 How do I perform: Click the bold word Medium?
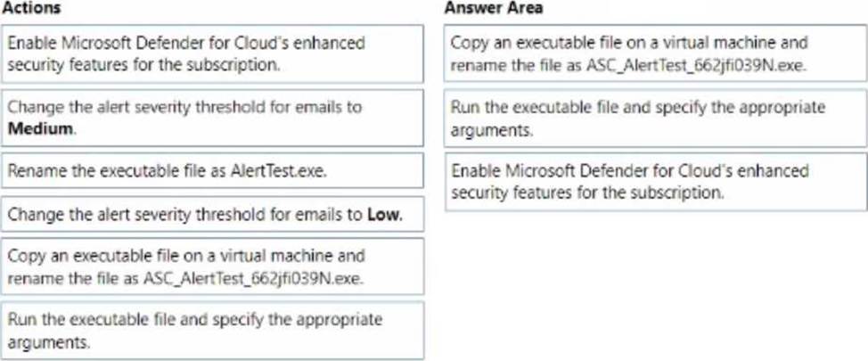(40, 129)
